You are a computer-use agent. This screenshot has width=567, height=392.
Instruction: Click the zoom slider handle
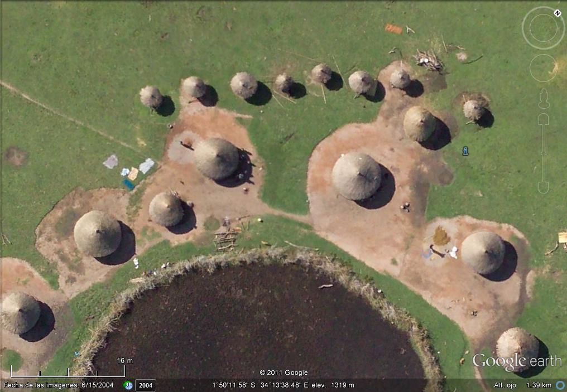544,153
